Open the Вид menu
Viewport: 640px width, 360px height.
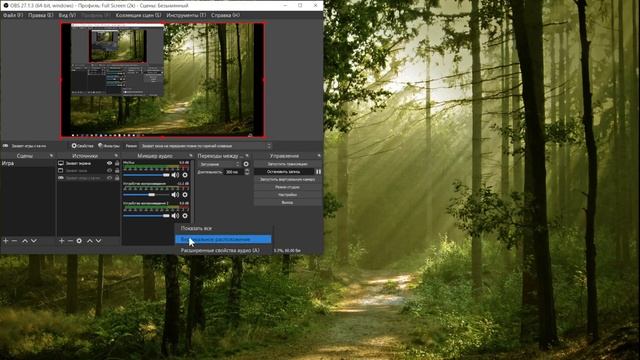pos(67,15)
